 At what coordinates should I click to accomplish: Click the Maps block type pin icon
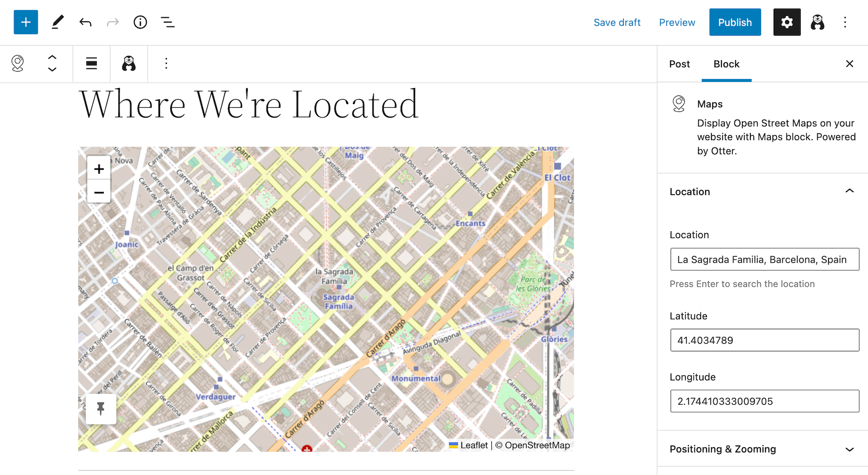pos(18,64)
